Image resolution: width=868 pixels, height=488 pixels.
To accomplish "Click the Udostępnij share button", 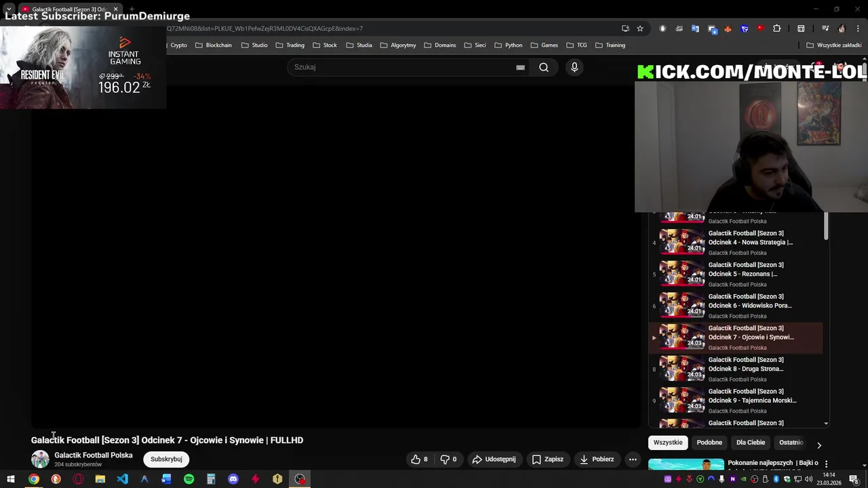I will tap(494, 459).
